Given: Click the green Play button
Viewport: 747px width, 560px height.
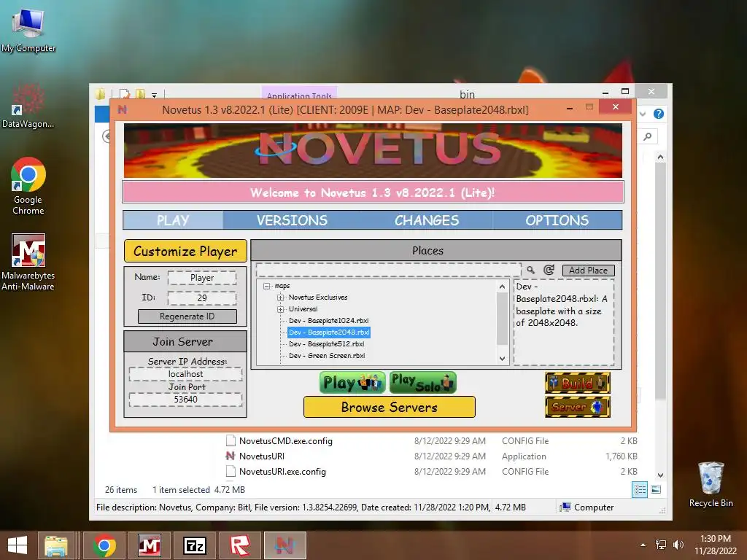Looking at the screenshot, I should 352,383.
